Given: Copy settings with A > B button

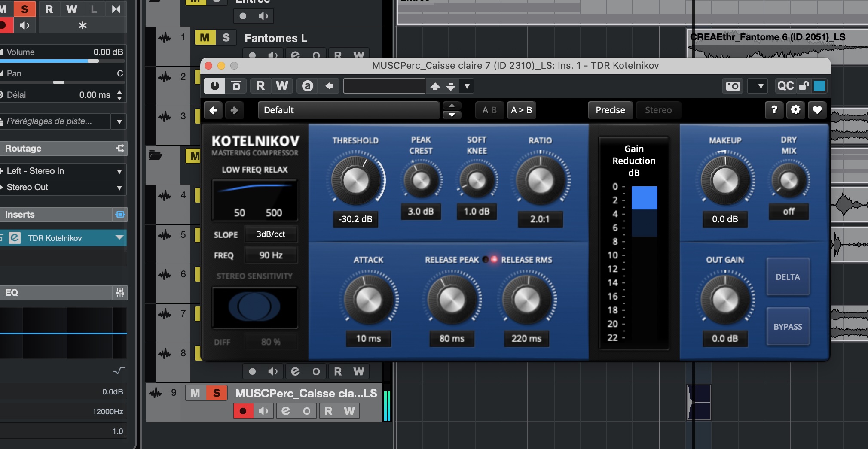Looking at the screenshot, I should (x=521, y=110).
